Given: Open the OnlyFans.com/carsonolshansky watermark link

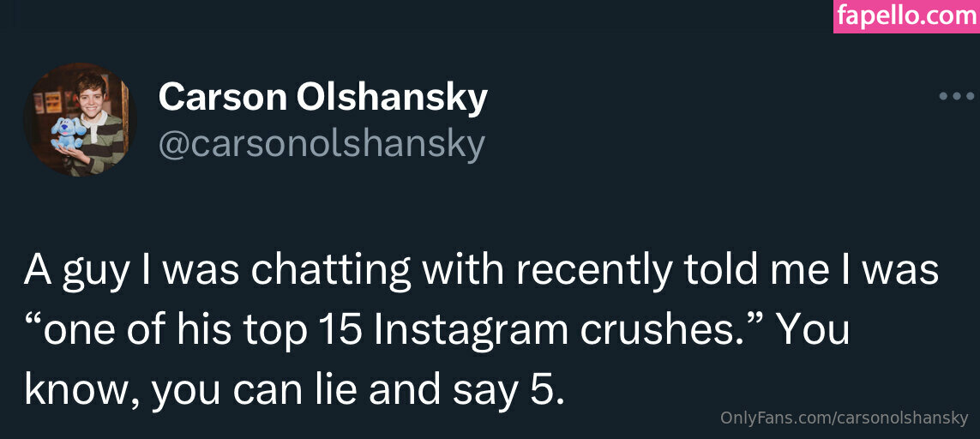Looking at the screenshot, I should (x=845, y=418).
